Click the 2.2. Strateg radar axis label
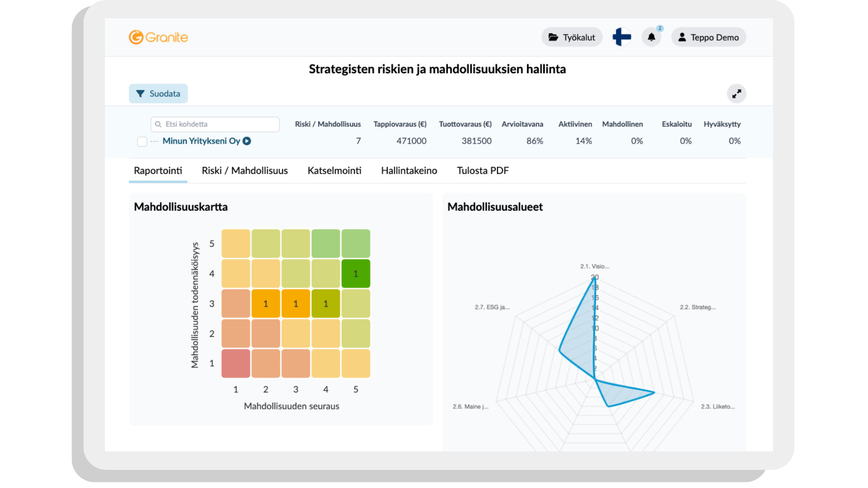 (x=698, y=307)
